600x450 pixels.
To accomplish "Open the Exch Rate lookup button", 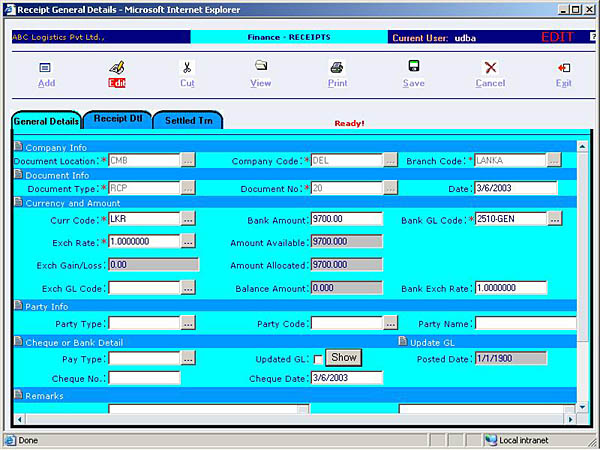I will 188,241.
